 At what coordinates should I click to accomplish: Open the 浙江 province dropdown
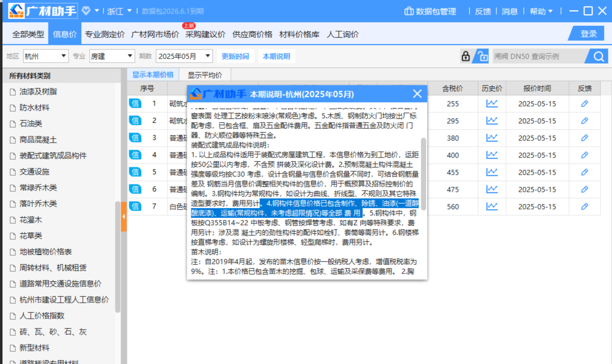point(119,11)
